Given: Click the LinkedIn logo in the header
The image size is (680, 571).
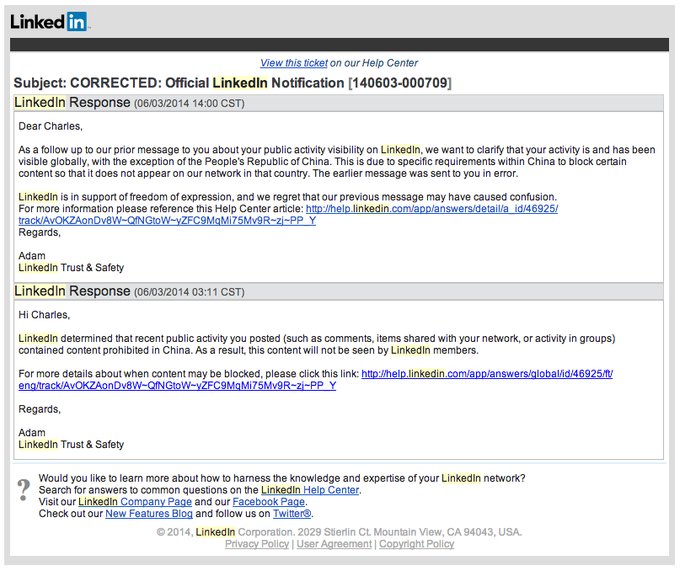Looking at the screenshot, I should [x=49, y=21].
